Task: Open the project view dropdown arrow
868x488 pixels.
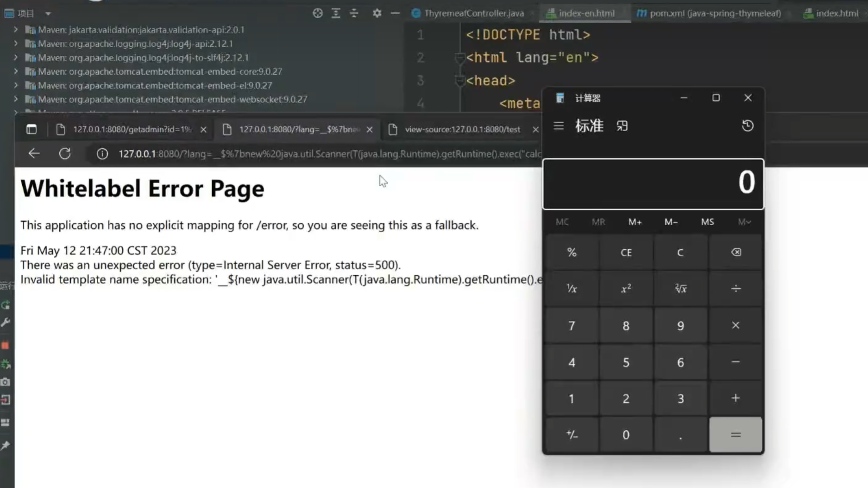Action: point(48,14)
